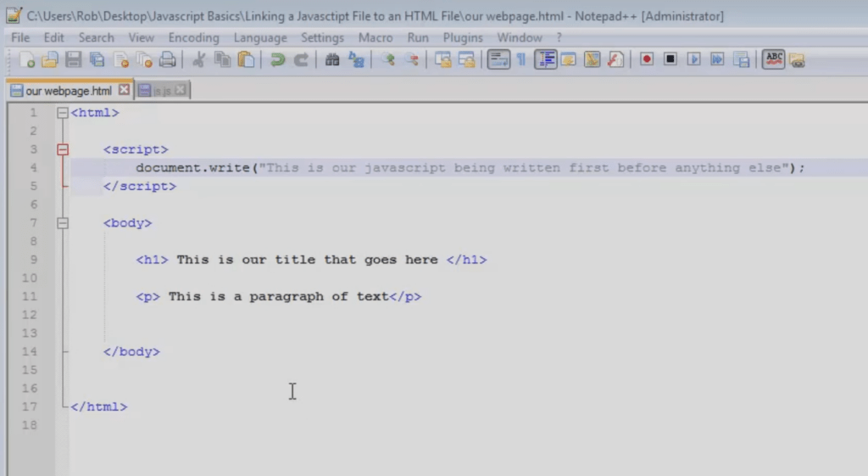Close the our webpage.html tab
Viewport: 868px width, 476px height.
tap(124, 89)
